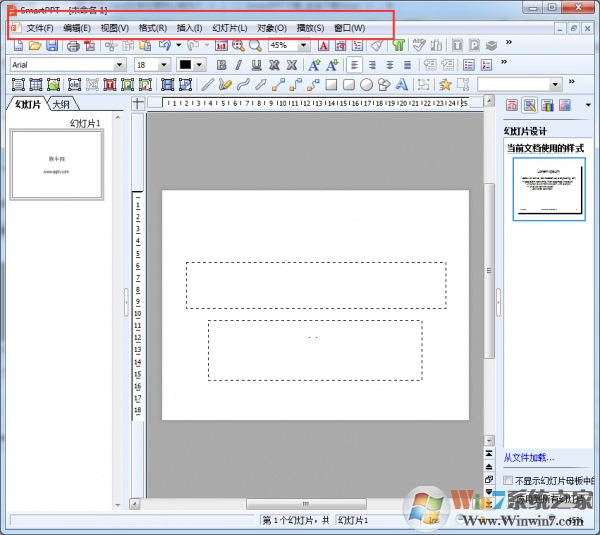Click the black font color swatch
This screenshot has width=600, height=535.
click(185, 65)
